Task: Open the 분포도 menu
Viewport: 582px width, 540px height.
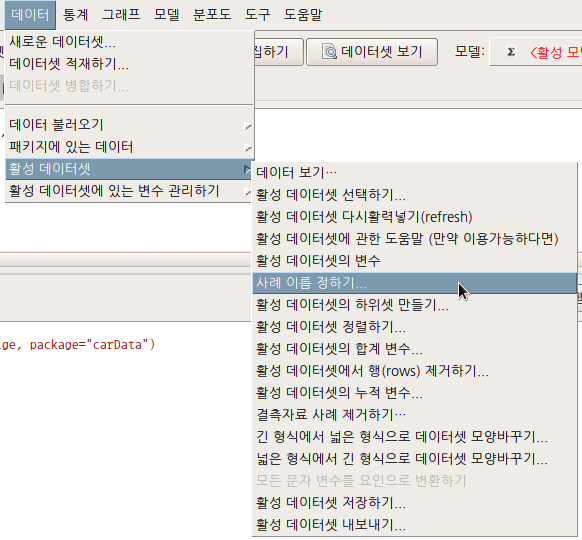Action: coord(212,15)
